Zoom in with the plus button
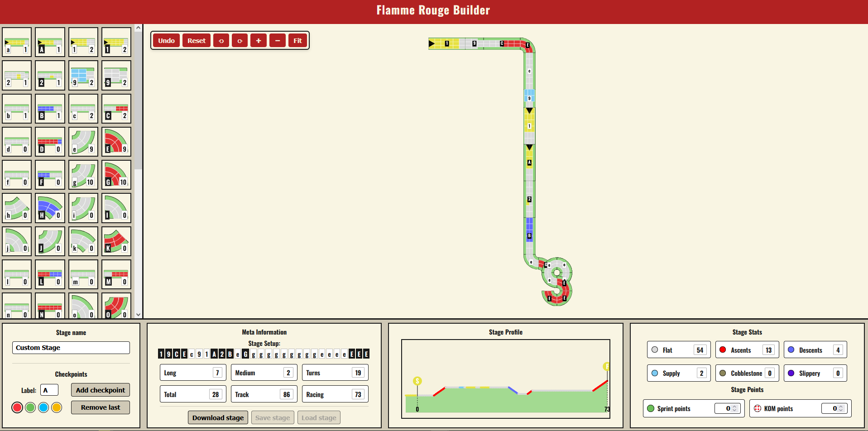868x431 pixels. click(259, 40)
